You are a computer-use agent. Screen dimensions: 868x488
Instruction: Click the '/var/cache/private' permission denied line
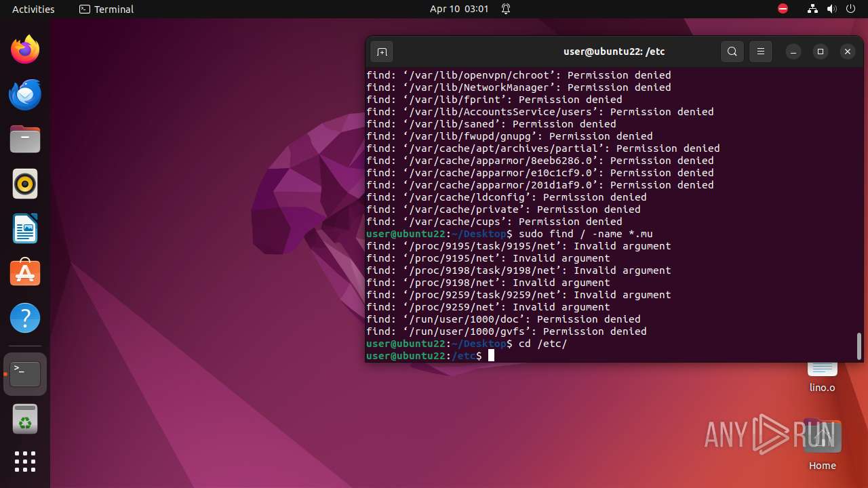pos(503,209)
